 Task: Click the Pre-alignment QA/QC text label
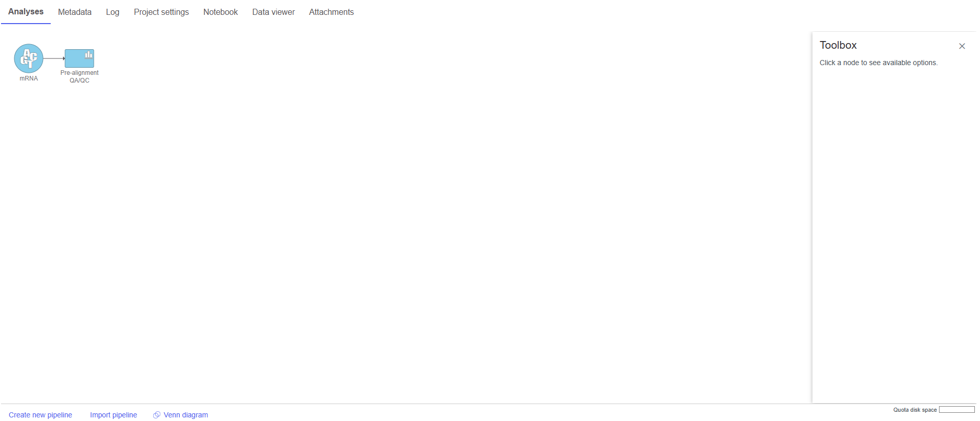tap(79, 76)
